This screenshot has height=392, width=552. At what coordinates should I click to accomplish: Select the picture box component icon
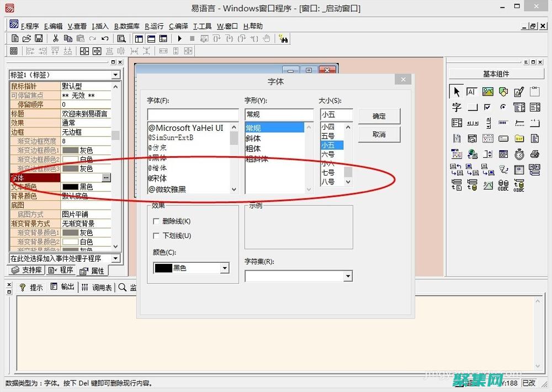(x=489, y=91)
